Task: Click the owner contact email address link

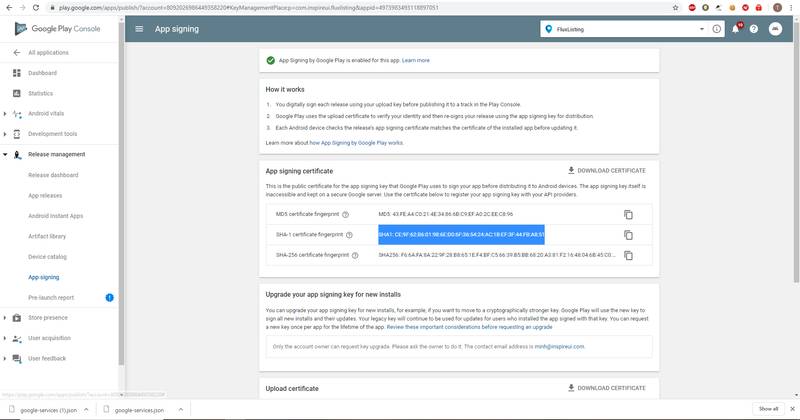Action: pyautogui.click(x=559, y=347)
